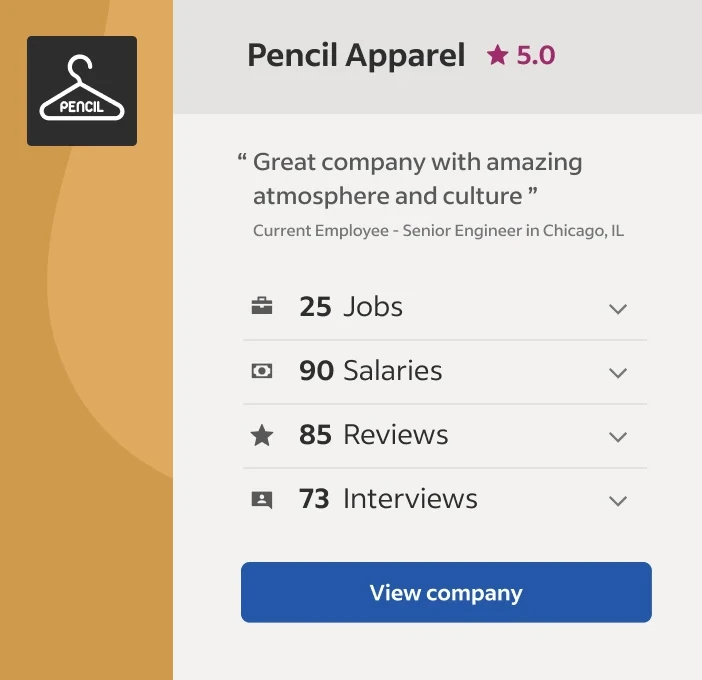The width and height of the screenshot is (702, 680).
Task: Expand the Jobs row chevron
Action: coord(618,308)
